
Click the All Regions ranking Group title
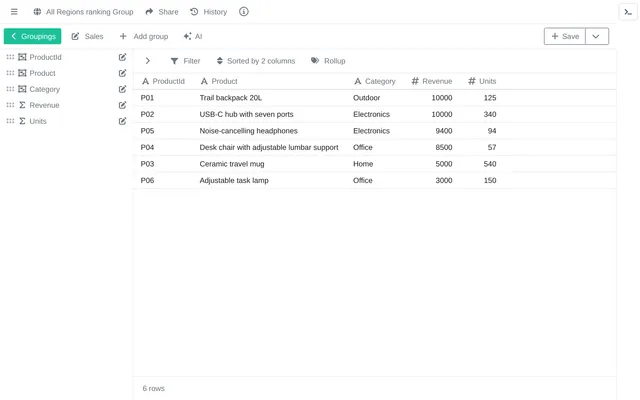tap(89, 12)
